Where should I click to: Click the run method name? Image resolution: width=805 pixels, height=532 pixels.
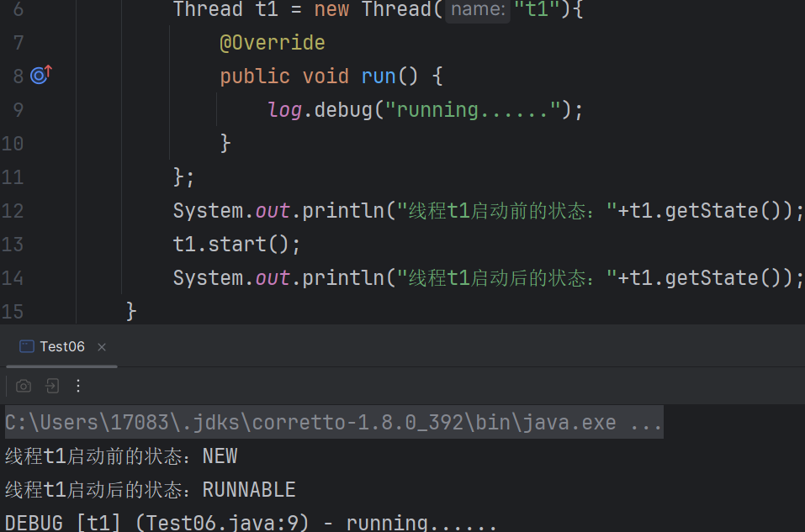click(379, 76)
